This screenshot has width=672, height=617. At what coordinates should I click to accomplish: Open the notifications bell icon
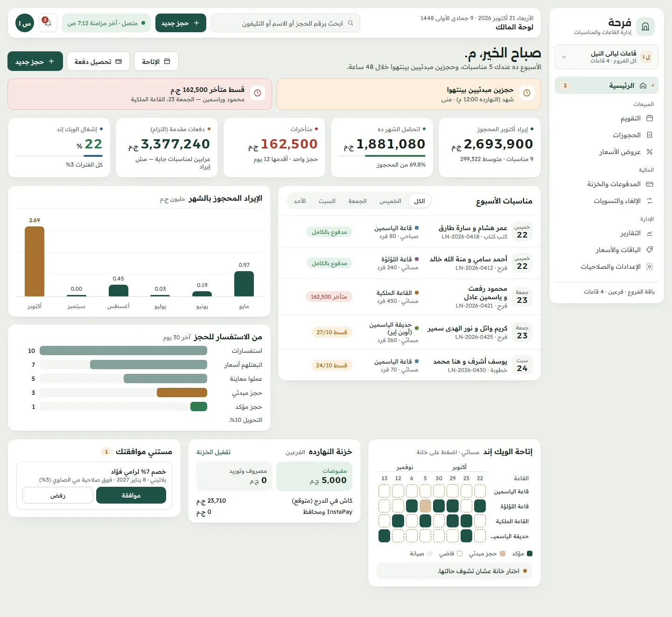(x=48, y=23)
